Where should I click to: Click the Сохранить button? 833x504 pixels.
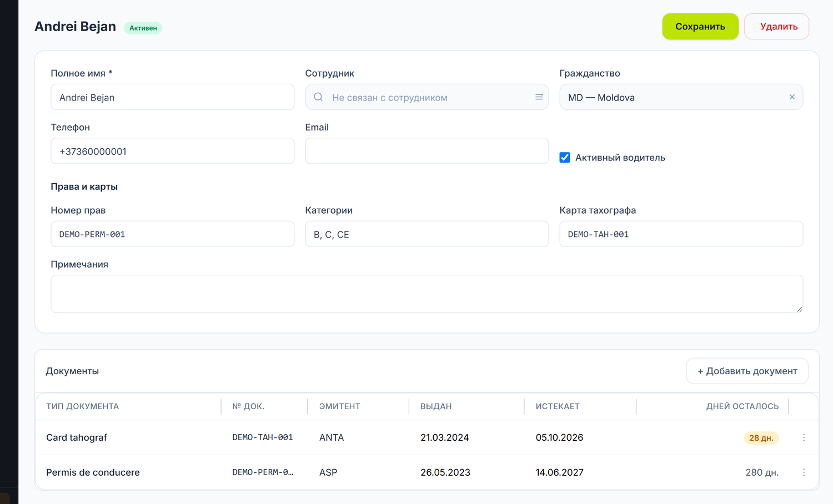[x=700, y=27]
